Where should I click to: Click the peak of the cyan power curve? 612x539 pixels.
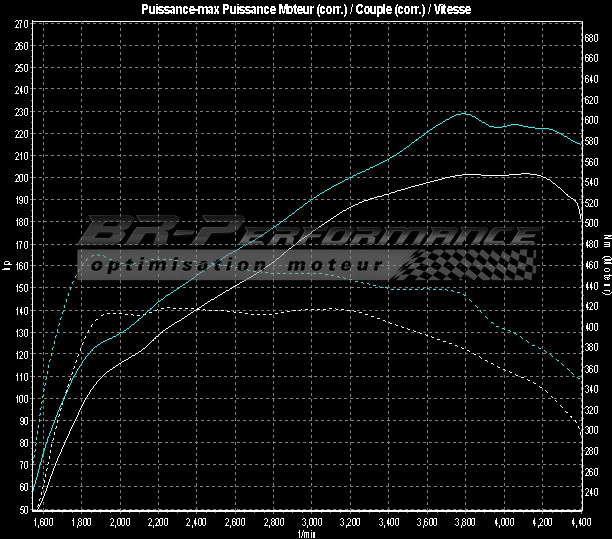coord(462,113)
